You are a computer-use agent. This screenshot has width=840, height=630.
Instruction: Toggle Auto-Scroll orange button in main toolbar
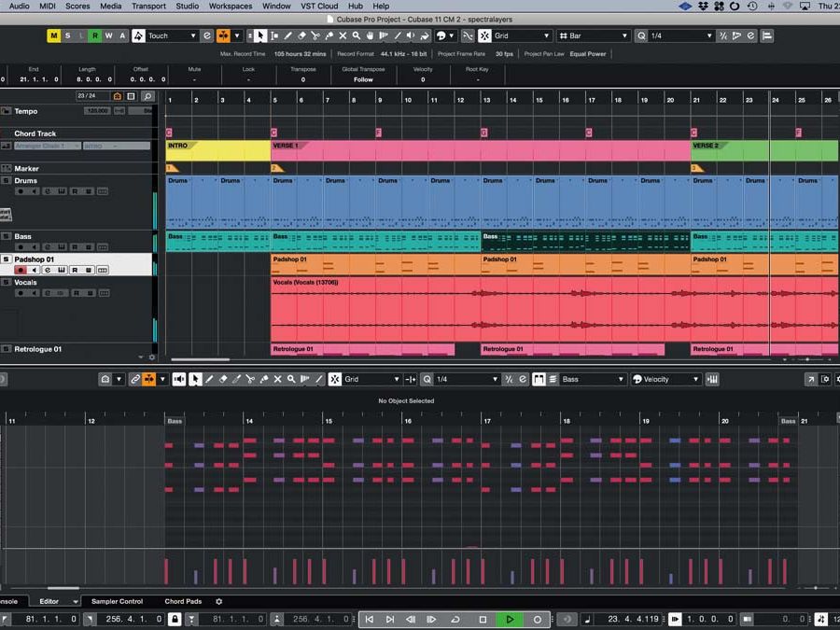(x=223, y=35)
